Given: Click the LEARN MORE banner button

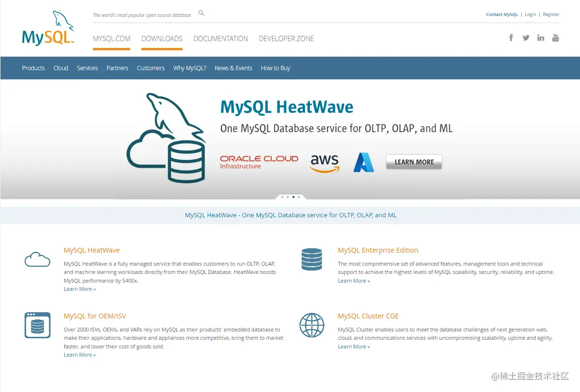Looking at the screenshot, I should [x=414, y=162].
